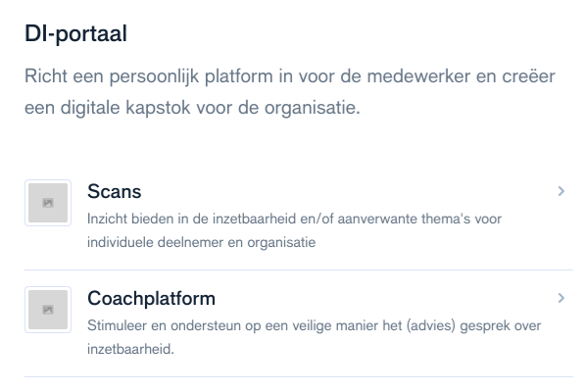Click the DI-portaal heading
This screenshot has width=588, height=392.
click(75, 33)
